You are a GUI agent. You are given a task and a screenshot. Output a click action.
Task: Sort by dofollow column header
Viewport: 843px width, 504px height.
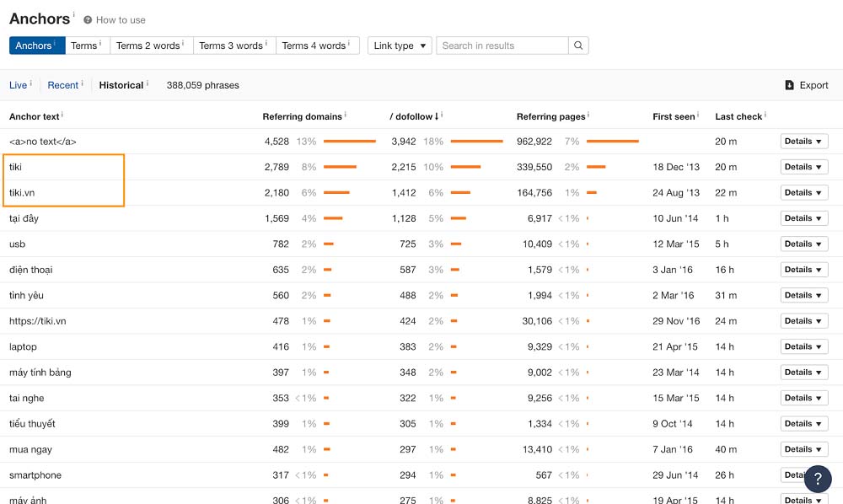pyautogui.click(x=414, y=116)
